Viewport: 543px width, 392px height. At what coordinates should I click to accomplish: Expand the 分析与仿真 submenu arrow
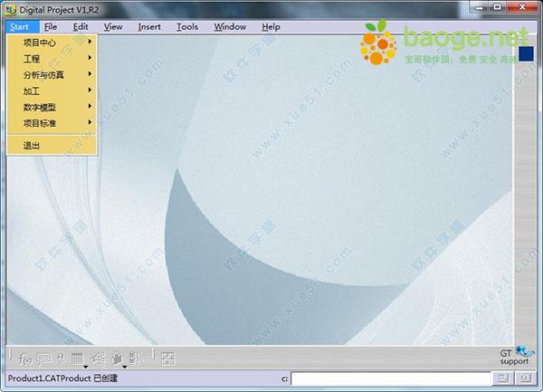[90, 73]
